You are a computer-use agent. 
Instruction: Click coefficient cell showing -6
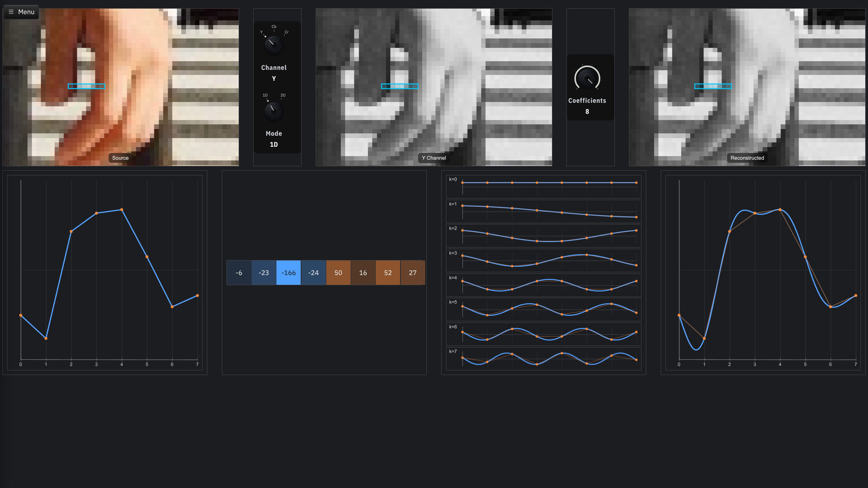tap(239, 273)
